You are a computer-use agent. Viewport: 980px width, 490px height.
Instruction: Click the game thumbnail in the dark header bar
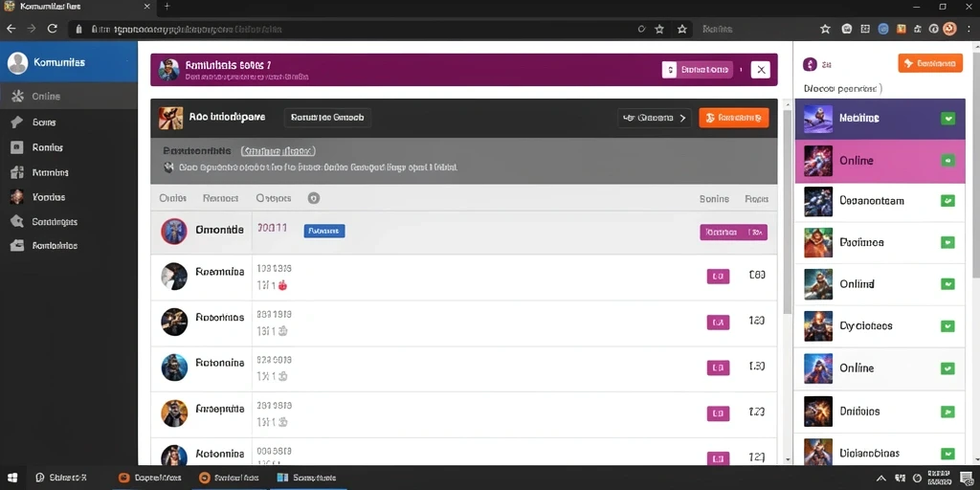point(170,118)
